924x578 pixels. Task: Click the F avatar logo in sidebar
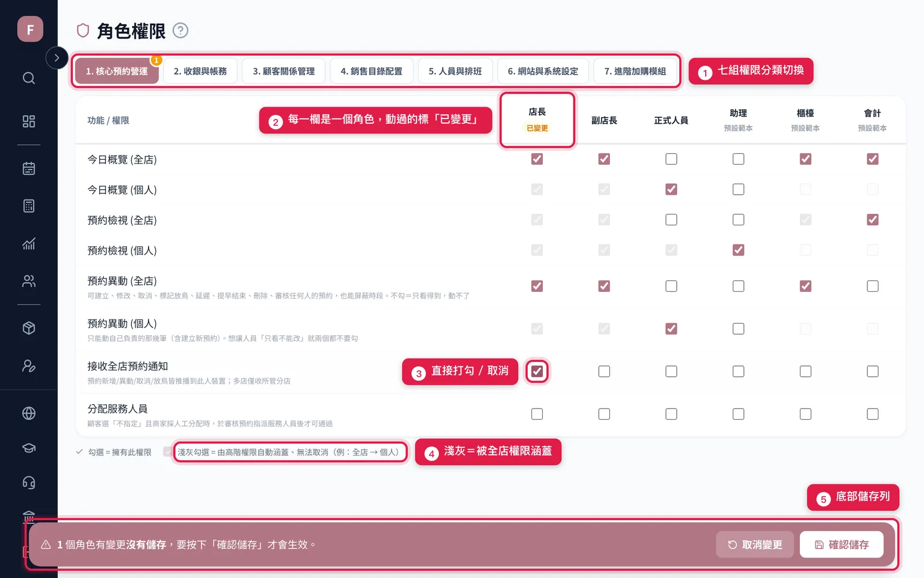(30, 29)
